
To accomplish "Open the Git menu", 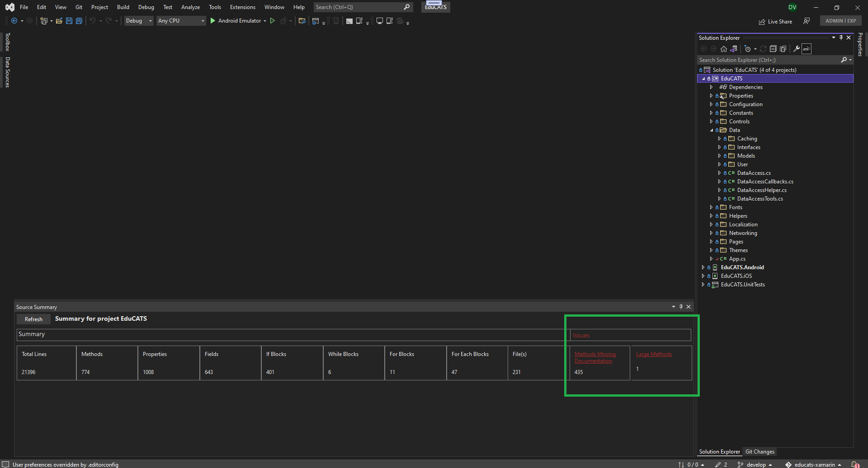I will click(79, 7).
